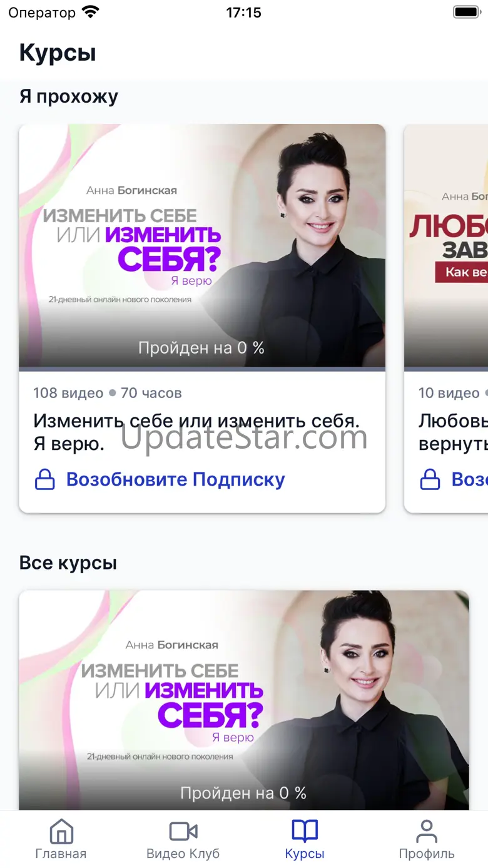This screenshot has width=488, height=868.
Task: Click the Возобновите Подписку link
Action: [176, 479]
